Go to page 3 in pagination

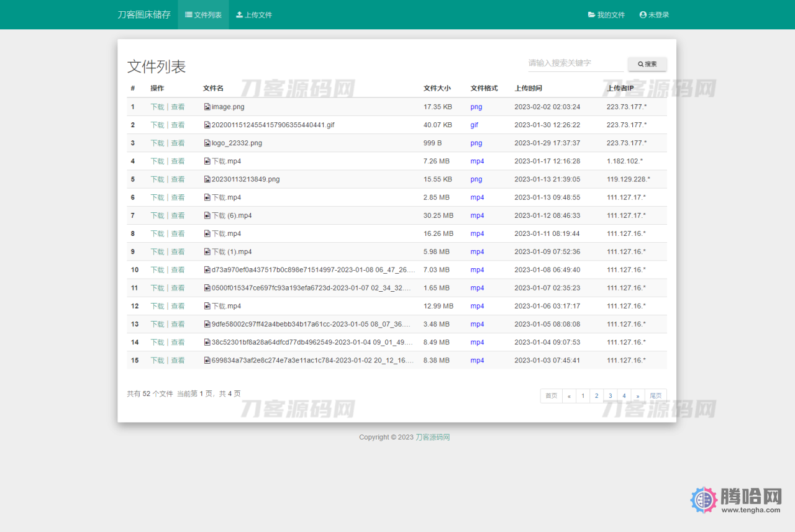coord(611,396)
